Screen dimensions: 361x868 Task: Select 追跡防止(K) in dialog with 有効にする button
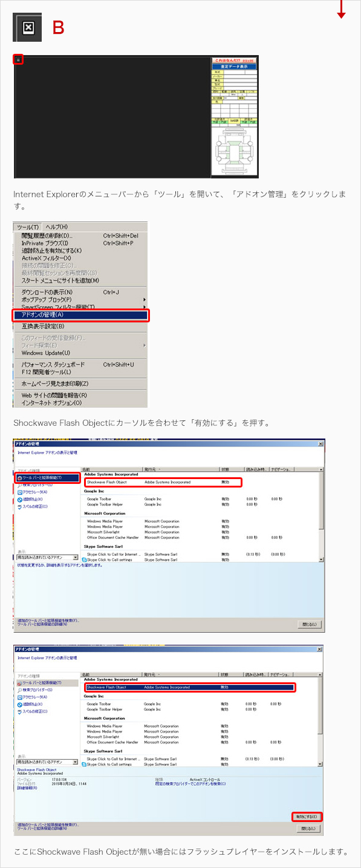31,704
